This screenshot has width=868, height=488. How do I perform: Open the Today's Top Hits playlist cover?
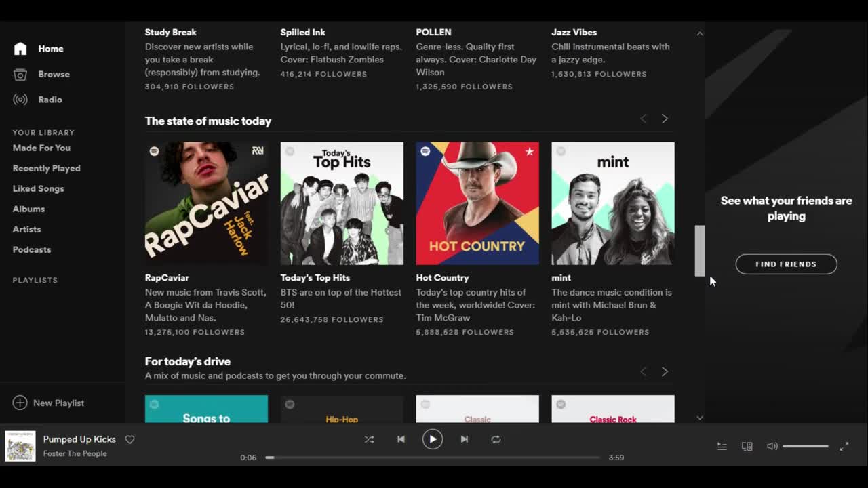(342, 203)
